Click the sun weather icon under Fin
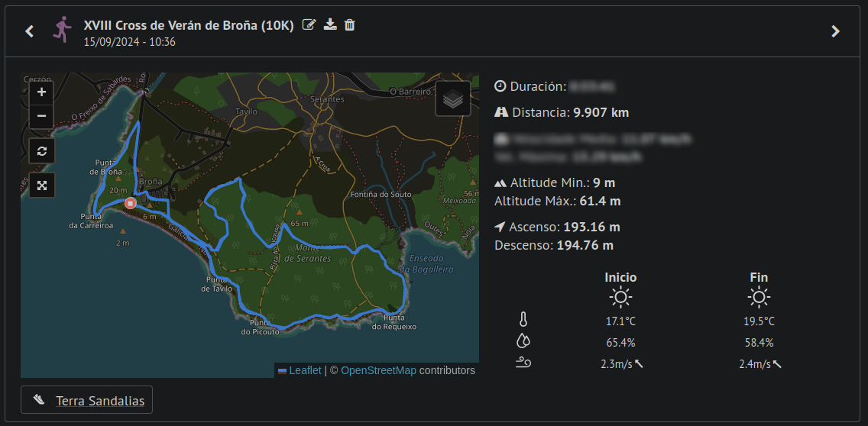This screenshot has height=426, width=868. click(759, 298)
